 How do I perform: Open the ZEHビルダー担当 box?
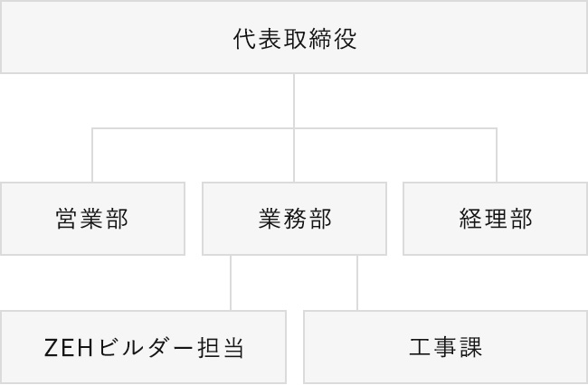143,347
